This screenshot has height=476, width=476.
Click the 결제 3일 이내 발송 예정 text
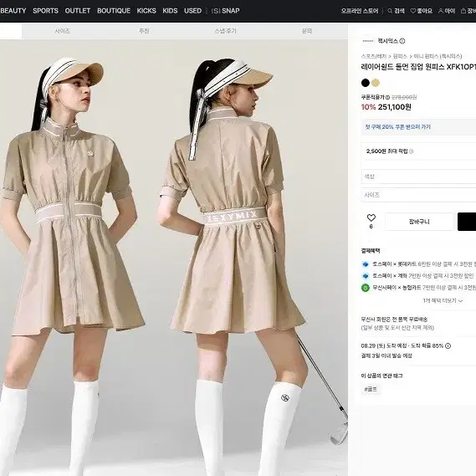(x=386, y=356)
